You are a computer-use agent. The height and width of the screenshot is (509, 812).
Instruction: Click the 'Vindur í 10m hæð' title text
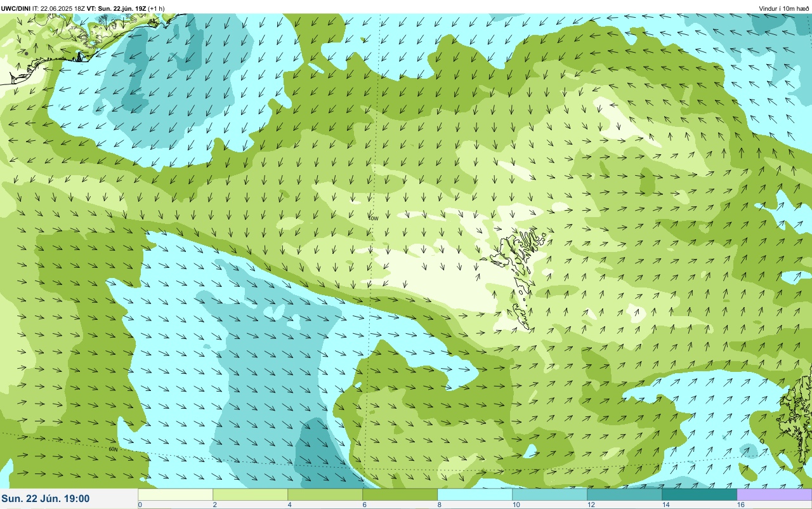coord(783,8)
